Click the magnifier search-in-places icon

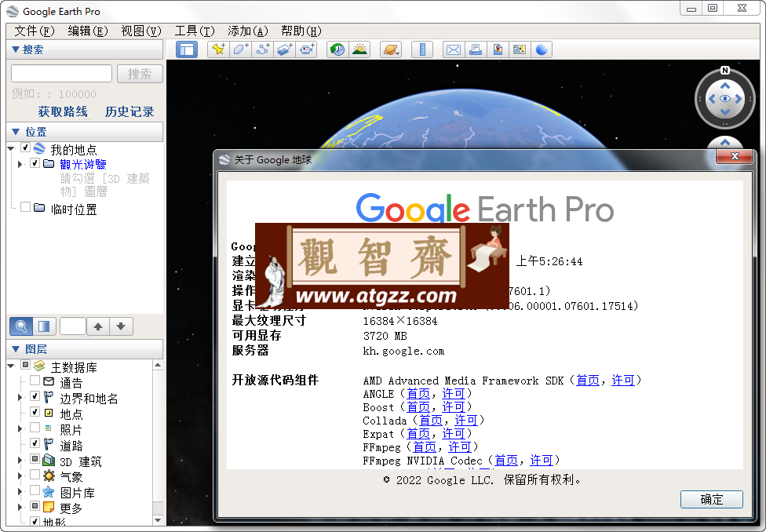click(21, 326)
